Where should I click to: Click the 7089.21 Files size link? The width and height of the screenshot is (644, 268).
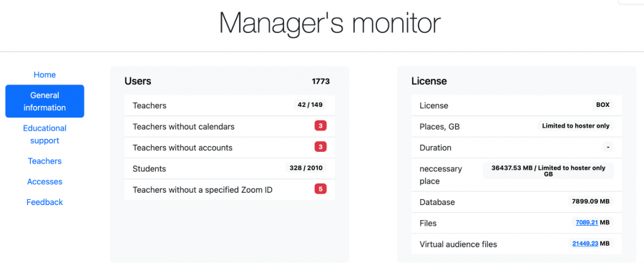(587, 222)
